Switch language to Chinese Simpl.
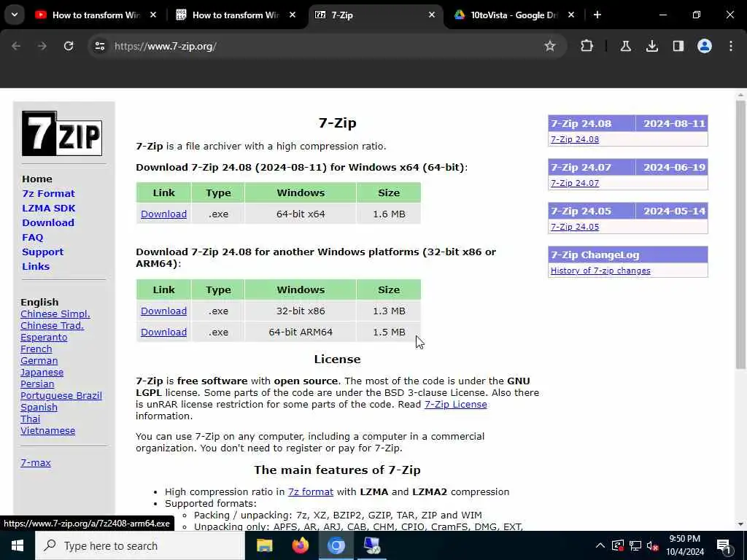Image resolution: width=747 pixels, height=560 pixels. coord(55,314)
